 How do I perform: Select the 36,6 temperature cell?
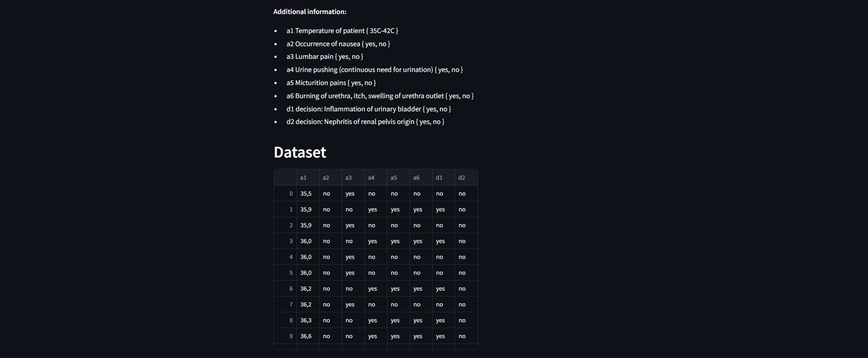pos(308,336)
